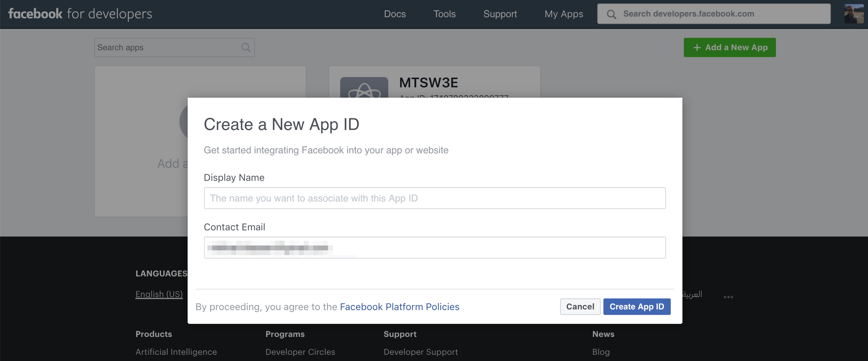868x361 pixels.
Task: Select English (US) language link
Action: [159, 294]
